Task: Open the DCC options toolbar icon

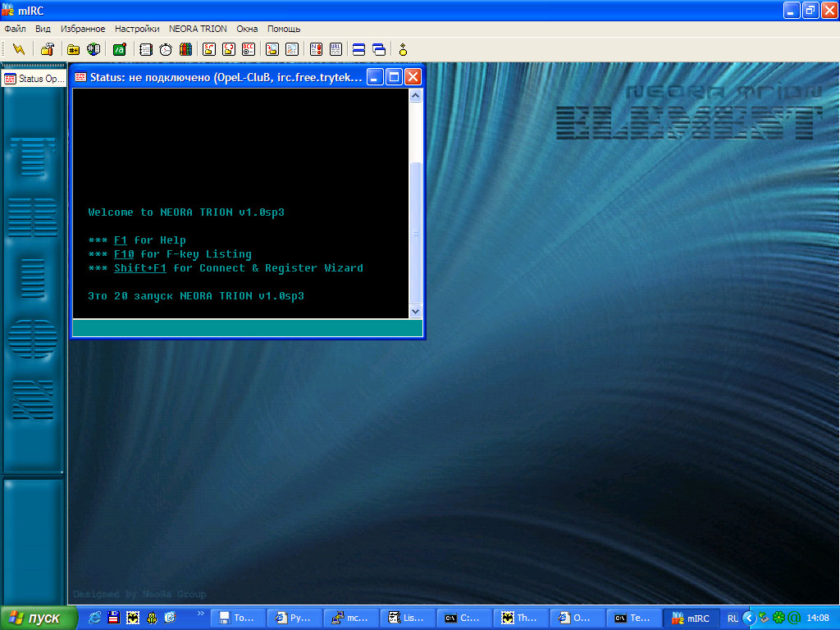Action: tap(249, 50)
